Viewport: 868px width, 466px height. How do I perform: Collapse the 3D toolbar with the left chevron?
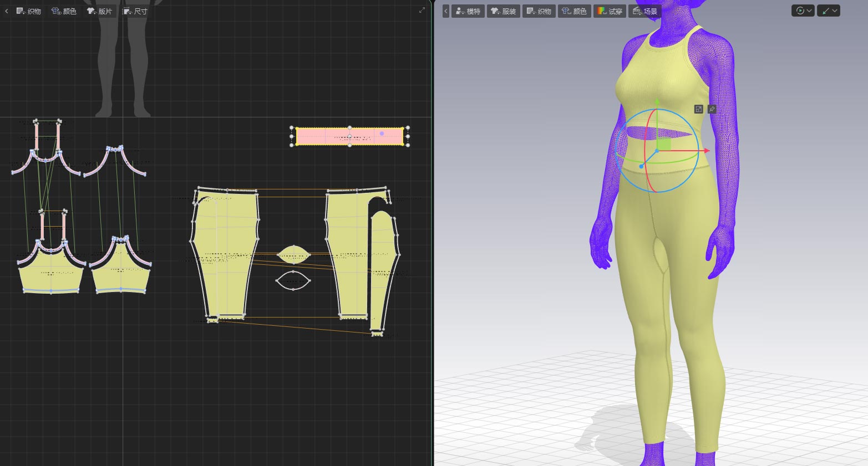tap(445, 11)
